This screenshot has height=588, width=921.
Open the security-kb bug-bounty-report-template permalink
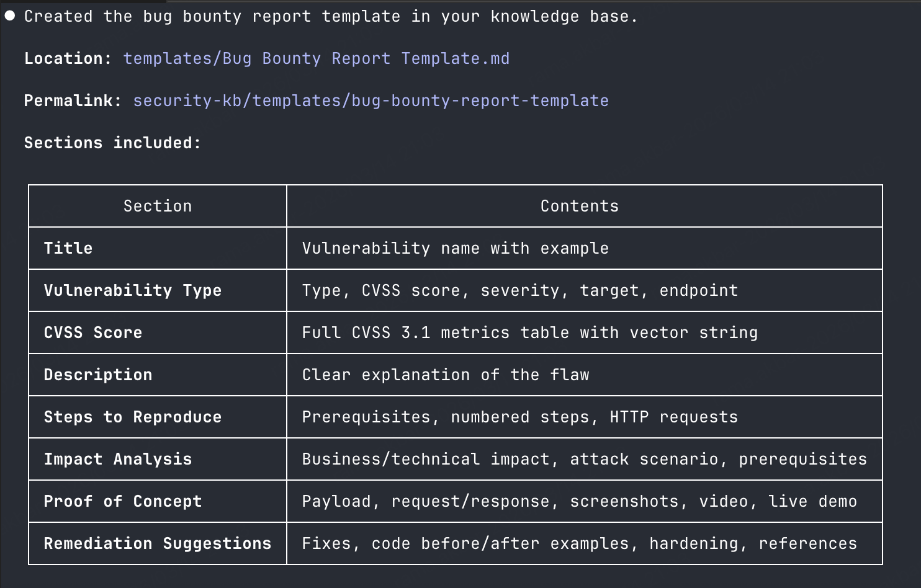371,100
